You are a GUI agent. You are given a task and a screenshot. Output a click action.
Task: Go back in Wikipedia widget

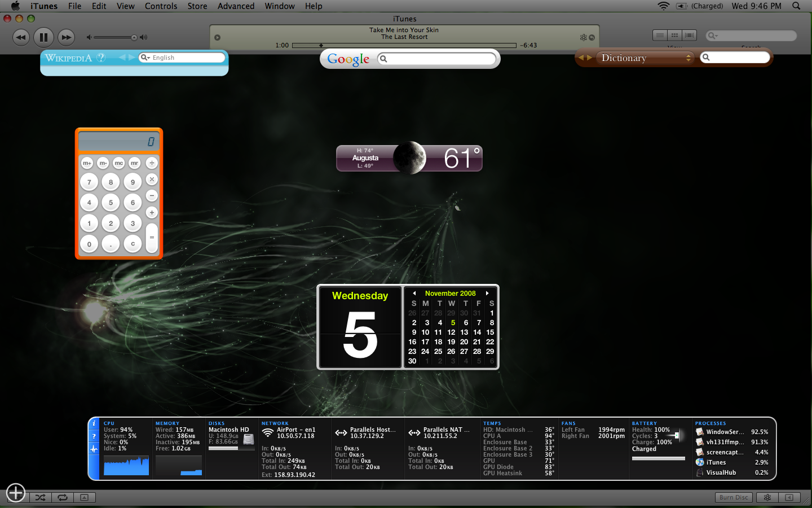coord(122,58)
